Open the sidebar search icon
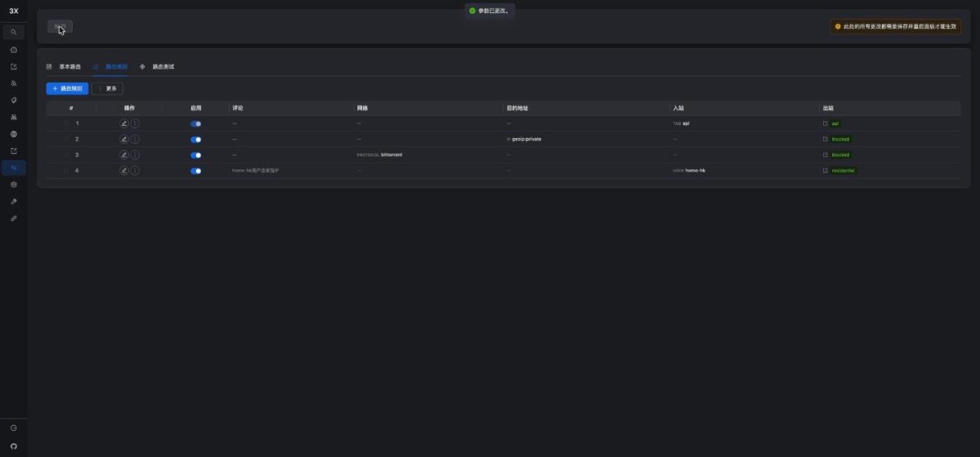The image size is (980, 457). [14, 32]
